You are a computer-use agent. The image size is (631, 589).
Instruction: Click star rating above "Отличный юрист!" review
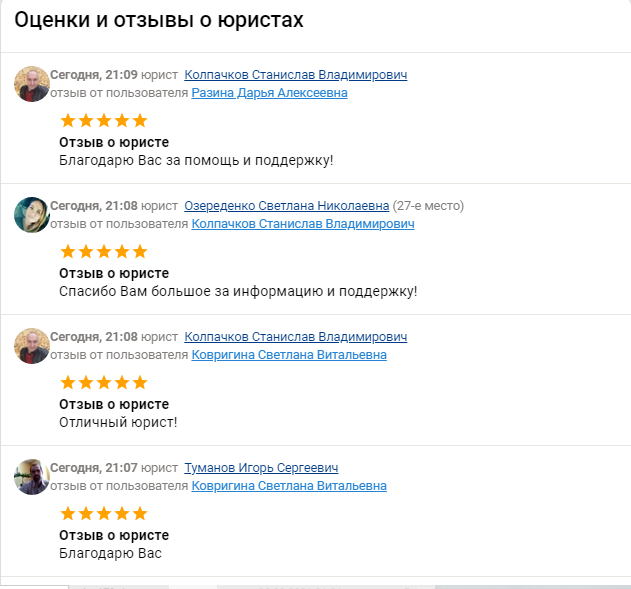pyautogui.click(x=104, y=383)
